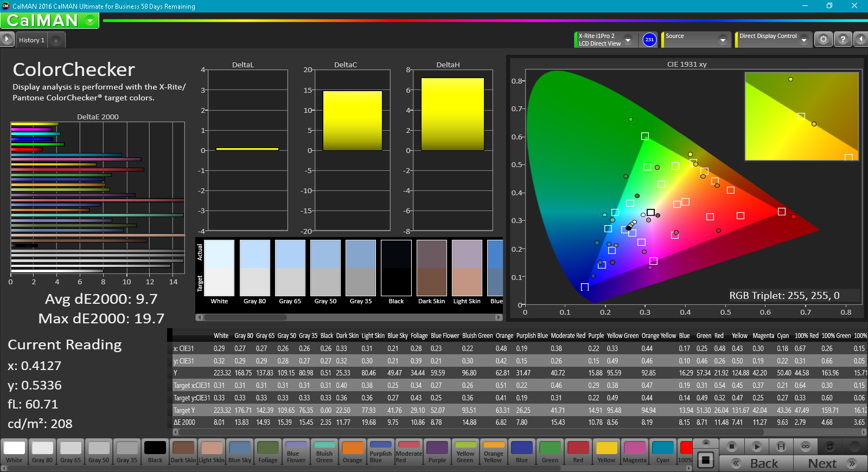868x472 pixels.
Task: Open the CalMAN main menu dropdown arrow
Action: click(x=90, y=21)
